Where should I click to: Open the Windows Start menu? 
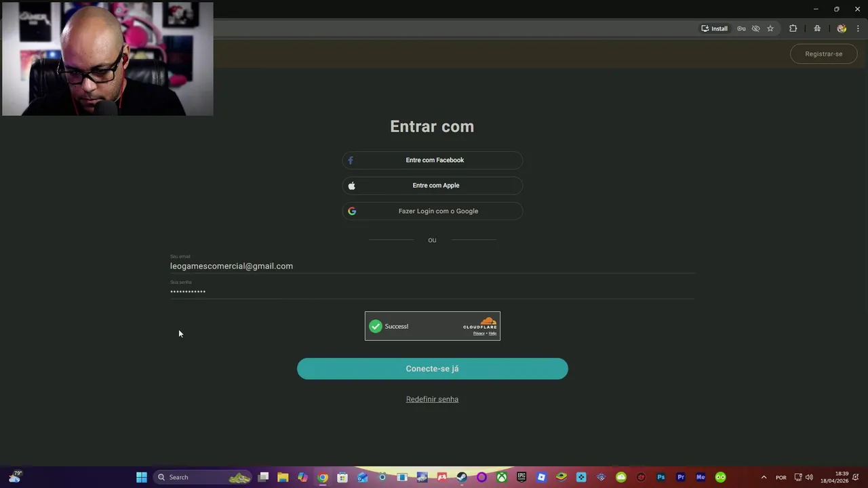[142, 477]
